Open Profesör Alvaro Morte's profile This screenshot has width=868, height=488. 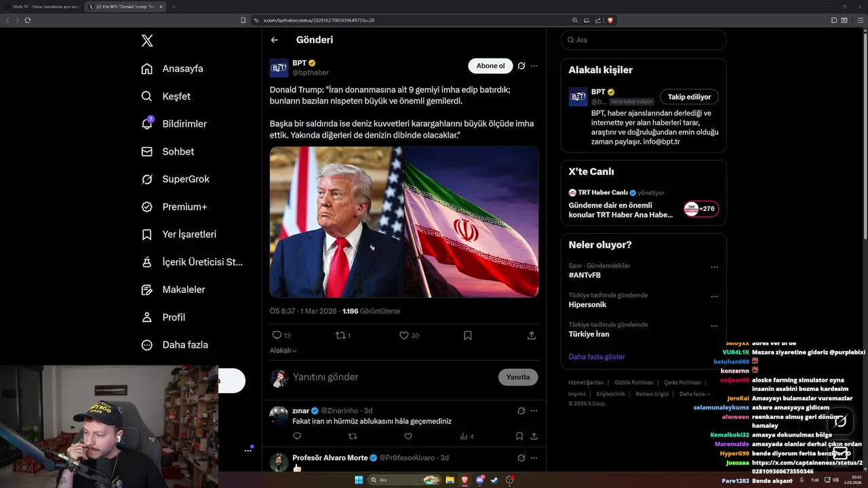click(330, 458)
